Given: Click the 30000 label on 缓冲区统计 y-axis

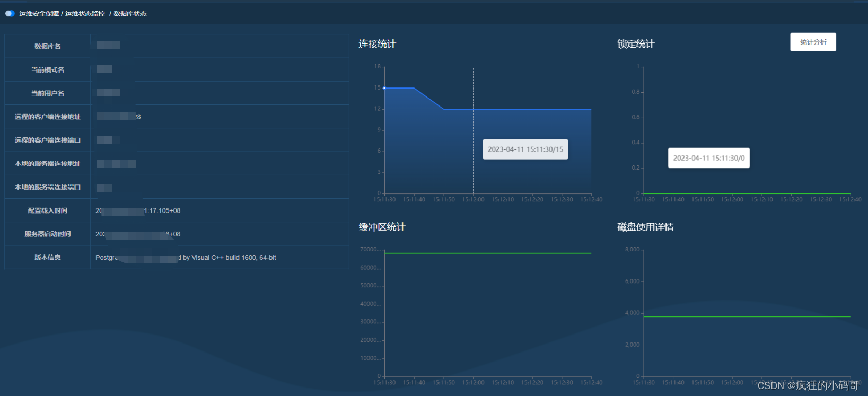Looking at the screenshot, I should click(370, 322).
